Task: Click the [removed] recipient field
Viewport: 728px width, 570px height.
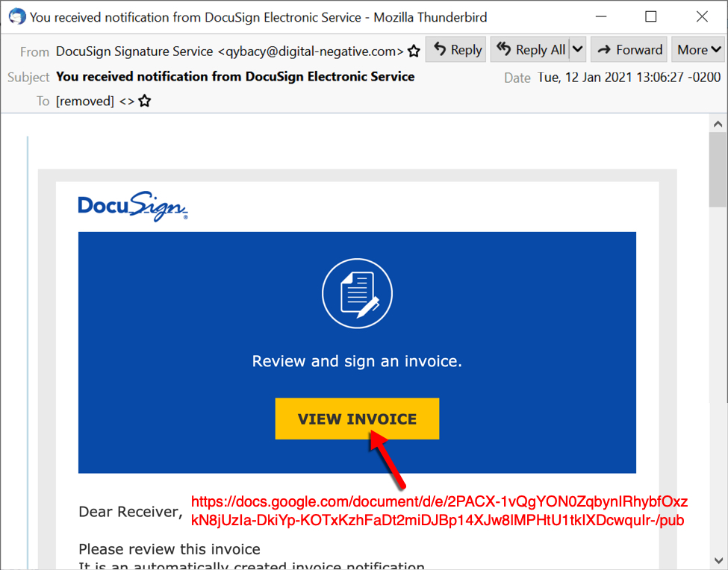Action: 85,101
